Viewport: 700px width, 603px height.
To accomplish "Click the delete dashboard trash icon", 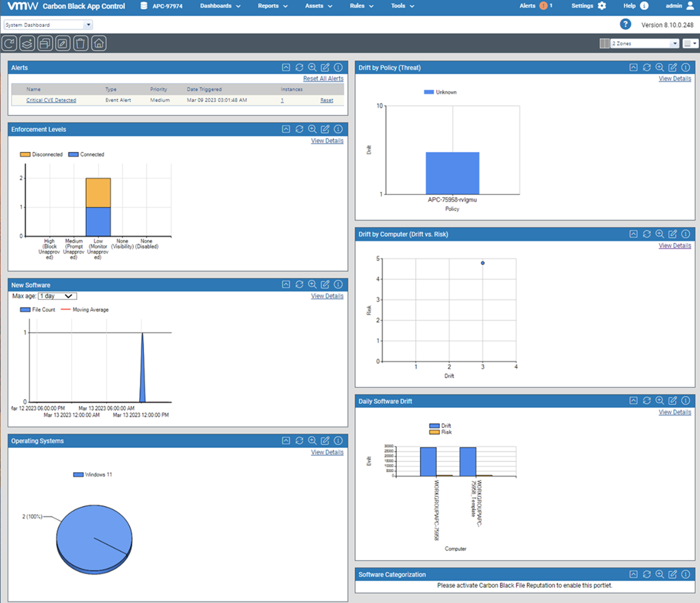I will [x=80, y=43].
